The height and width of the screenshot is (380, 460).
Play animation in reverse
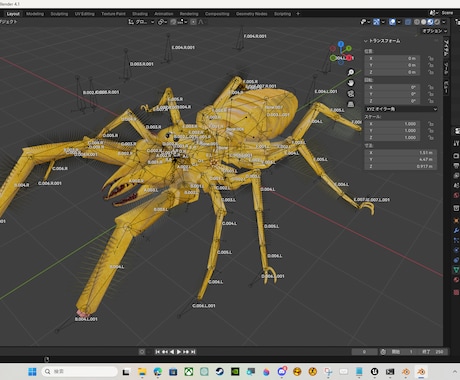click(x=172, y=352)
